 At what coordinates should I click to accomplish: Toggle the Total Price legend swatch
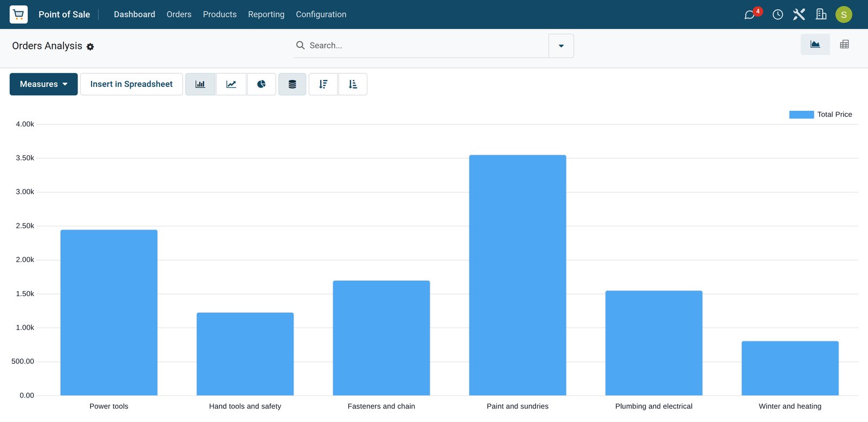[801, 115]
